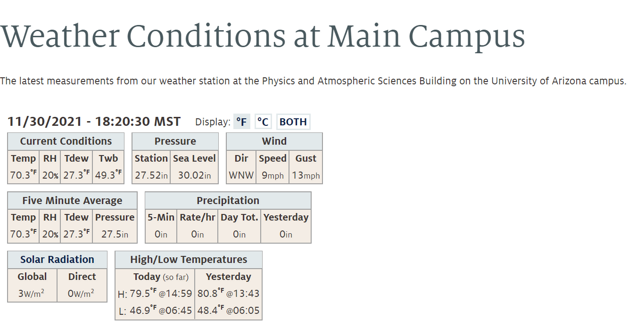Click the Global solar radiation value
This screenshot has width=644, height=328.
[x=32, y=293]
